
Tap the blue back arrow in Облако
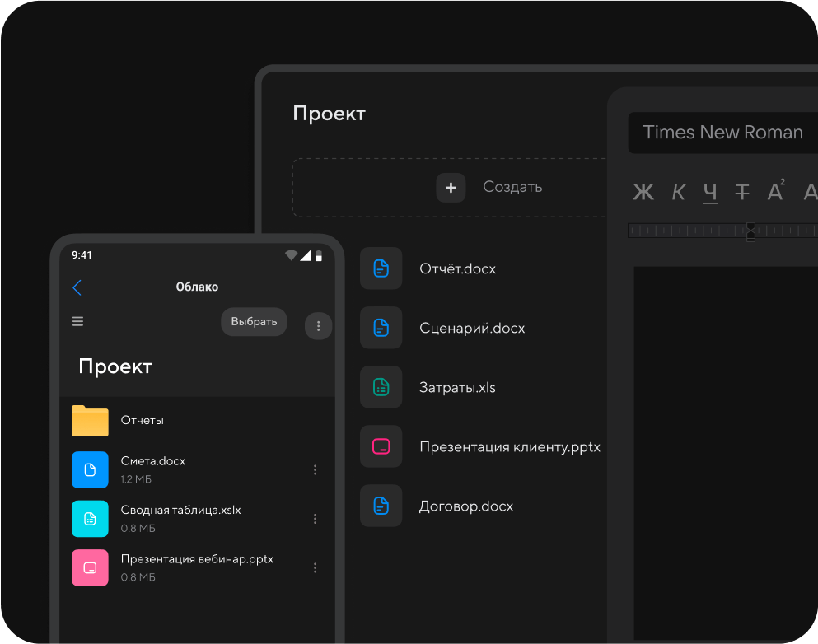(77, 287)
